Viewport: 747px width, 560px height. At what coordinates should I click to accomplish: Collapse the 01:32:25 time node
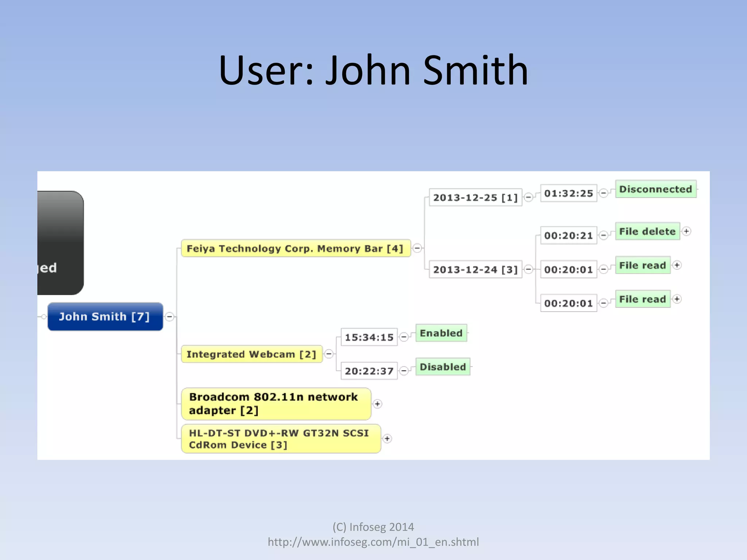[x=604, y=193]
